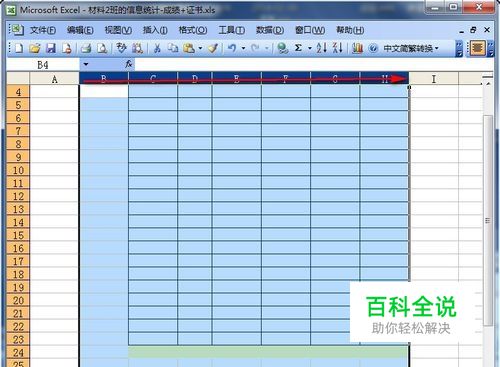The width and height of the screenshot is (500, 367).
Task: Copy the selected cells
Action: click(x=173, y=48)
